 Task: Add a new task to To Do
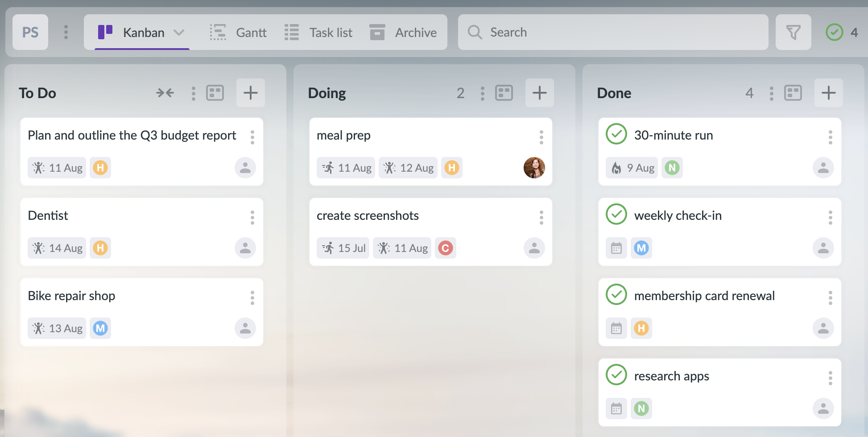(250, 93)
